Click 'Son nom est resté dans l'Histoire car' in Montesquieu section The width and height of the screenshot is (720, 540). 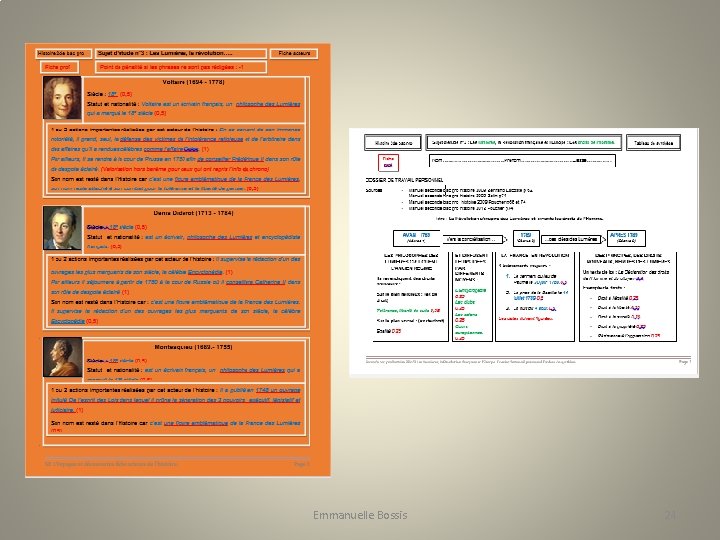click(99, 423)
